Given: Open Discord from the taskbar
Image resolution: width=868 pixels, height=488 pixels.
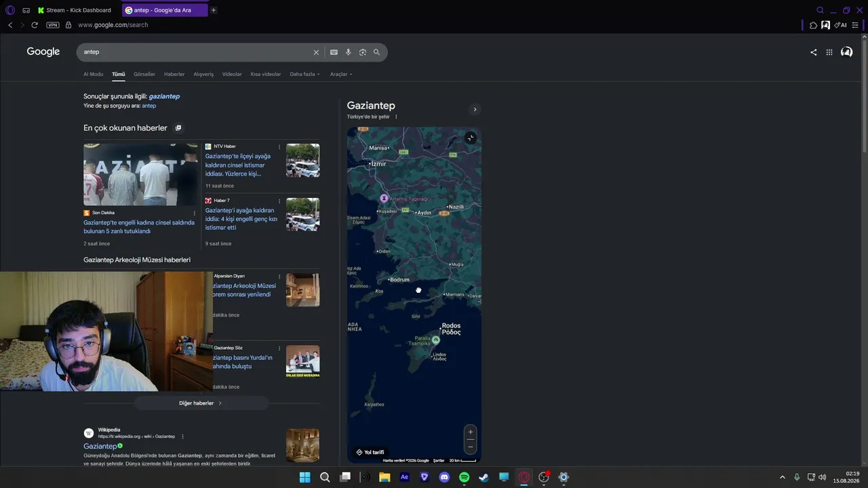Looking at the screenshot, I should 444,477.
